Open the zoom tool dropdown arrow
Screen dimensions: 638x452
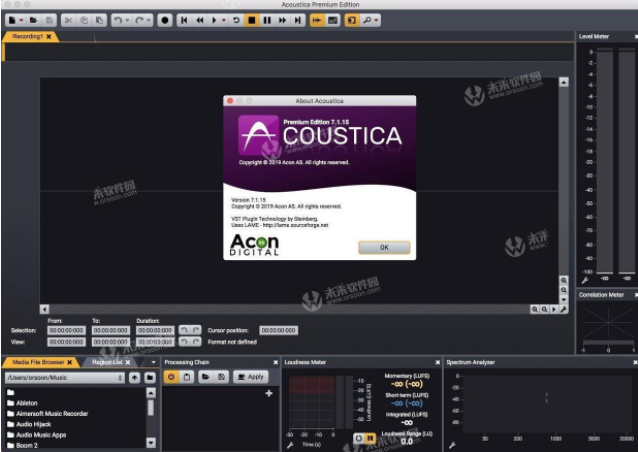pyautogui.click(x=376, y=20)
